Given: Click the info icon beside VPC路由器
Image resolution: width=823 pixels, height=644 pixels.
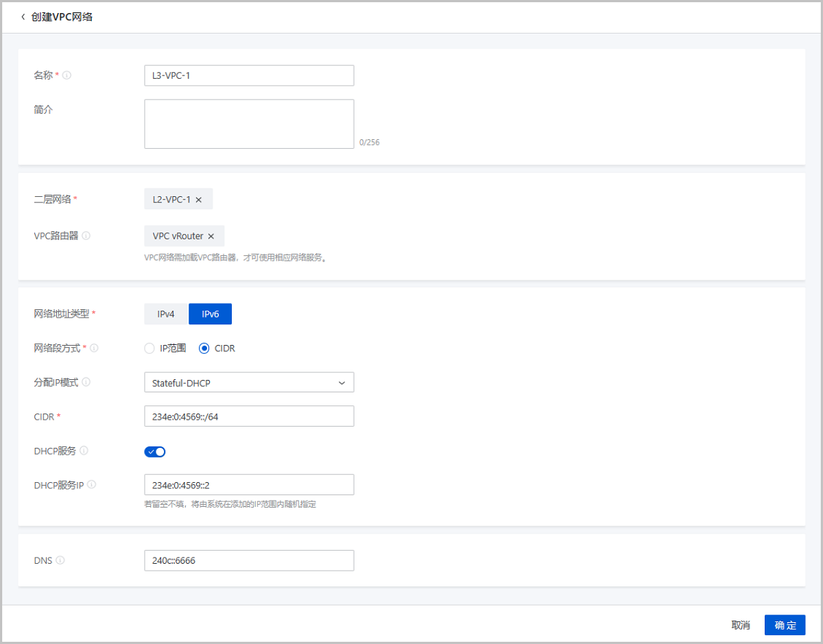Looking at the screenshot, I should tap(86, 235).
